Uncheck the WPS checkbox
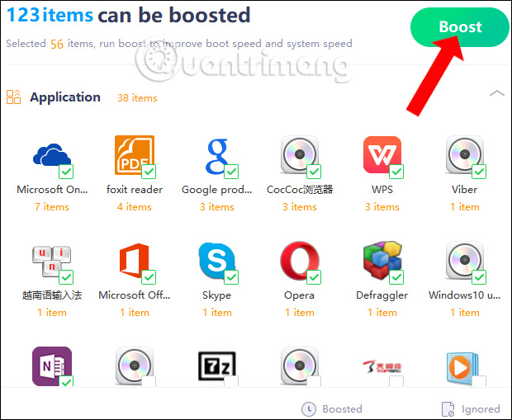The height and width of the screenshot is (420, 512). pos(396,172)
